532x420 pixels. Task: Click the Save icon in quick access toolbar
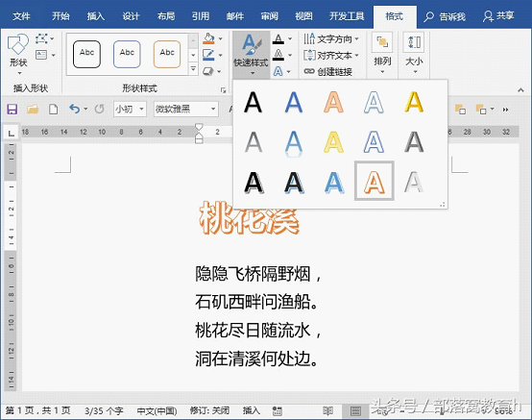(x=12, y=110)
